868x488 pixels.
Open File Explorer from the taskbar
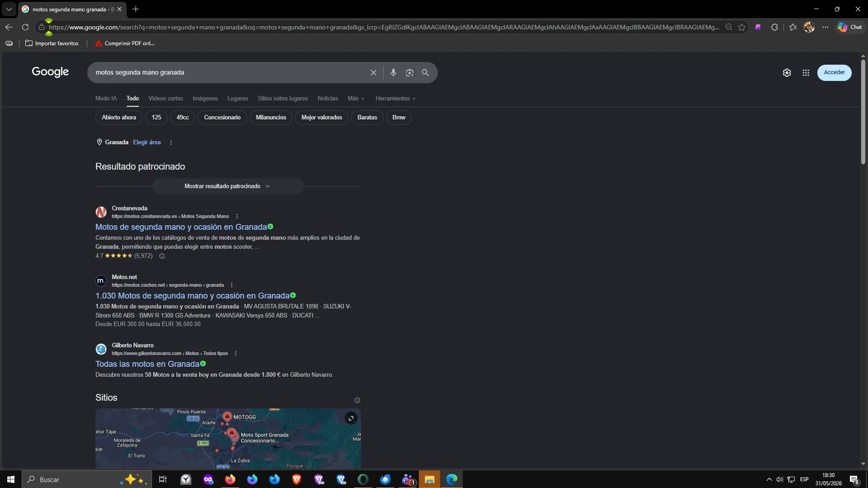pyautogui.click(x=430, y=479)
